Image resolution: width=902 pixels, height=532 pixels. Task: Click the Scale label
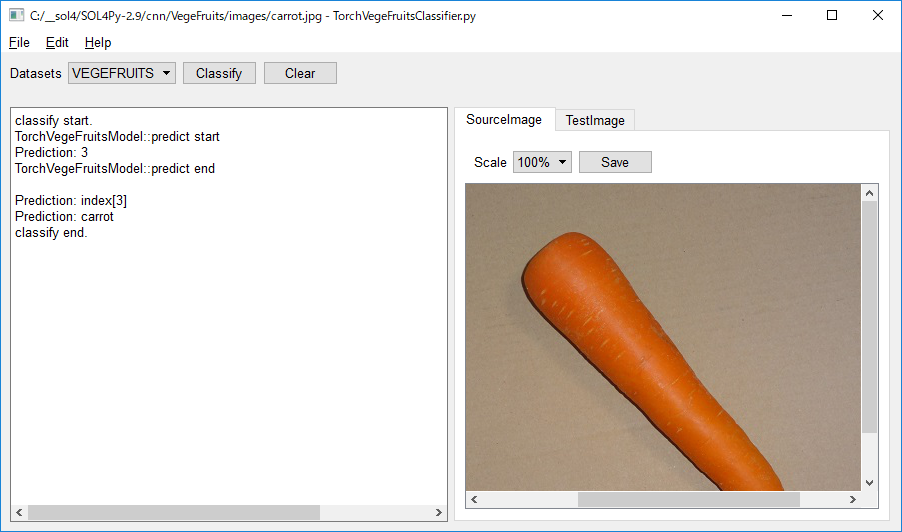(490, 163)
